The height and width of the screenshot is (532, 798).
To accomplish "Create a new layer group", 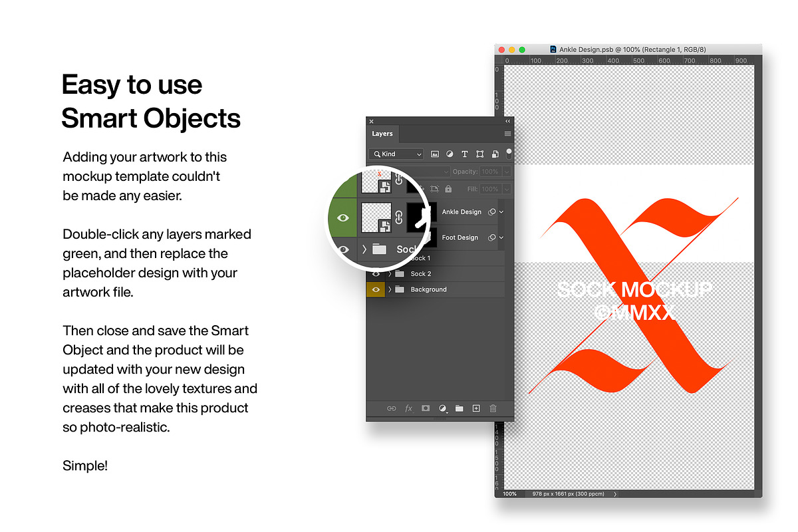I will click(x=459, y=408).
